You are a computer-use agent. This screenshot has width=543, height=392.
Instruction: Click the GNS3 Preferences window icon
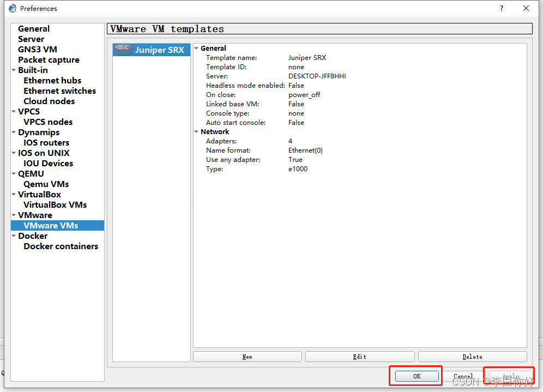click(x=13, y=8)
